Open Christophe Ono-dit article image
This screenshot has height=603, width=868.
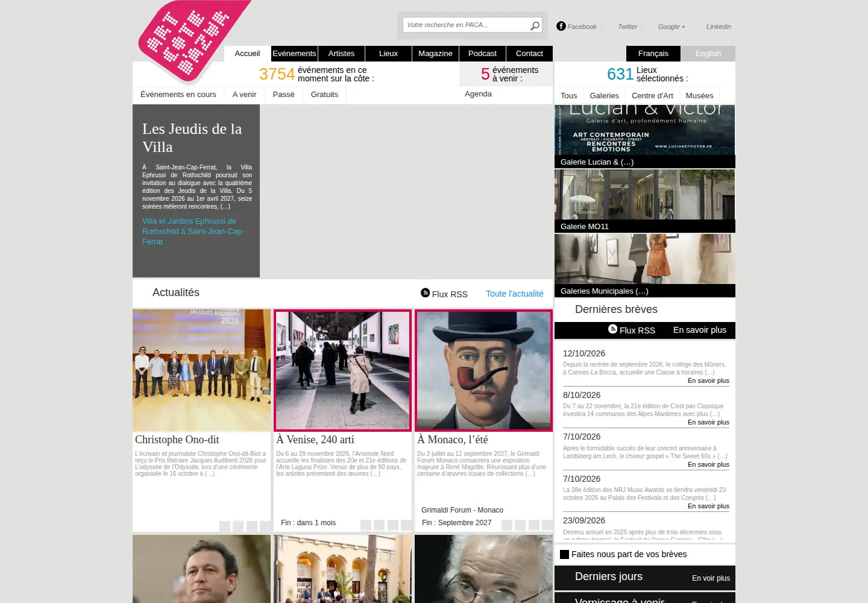click(x=202, y=370)
